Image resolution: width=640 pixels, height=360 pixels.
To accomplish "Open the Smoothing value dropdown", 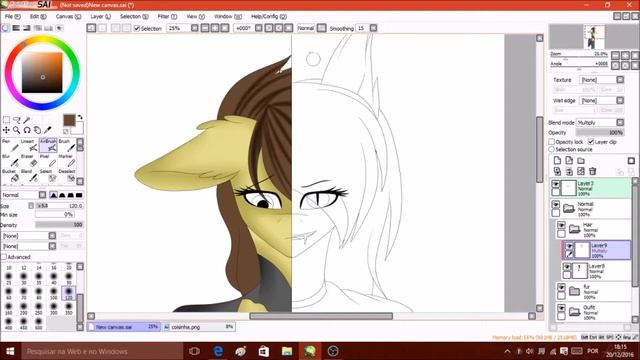I will point(373,28).
